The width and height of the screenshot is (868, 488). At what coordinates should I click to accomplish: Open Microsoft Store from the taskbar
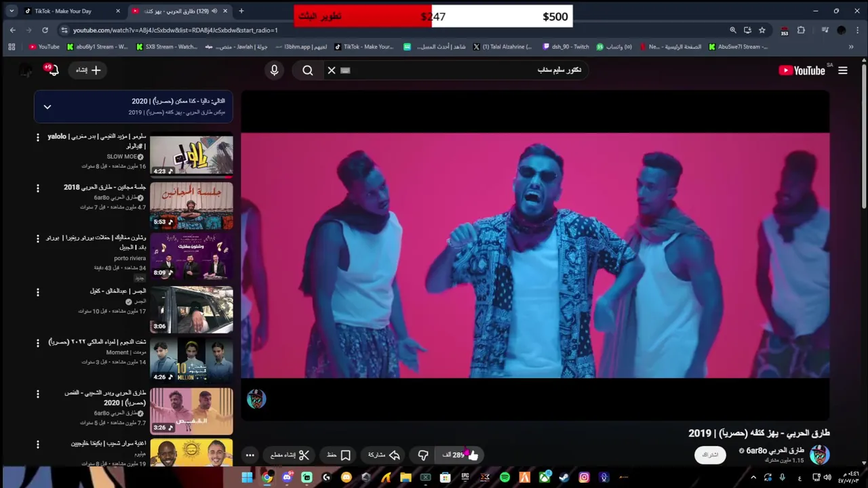click(446, 477)
